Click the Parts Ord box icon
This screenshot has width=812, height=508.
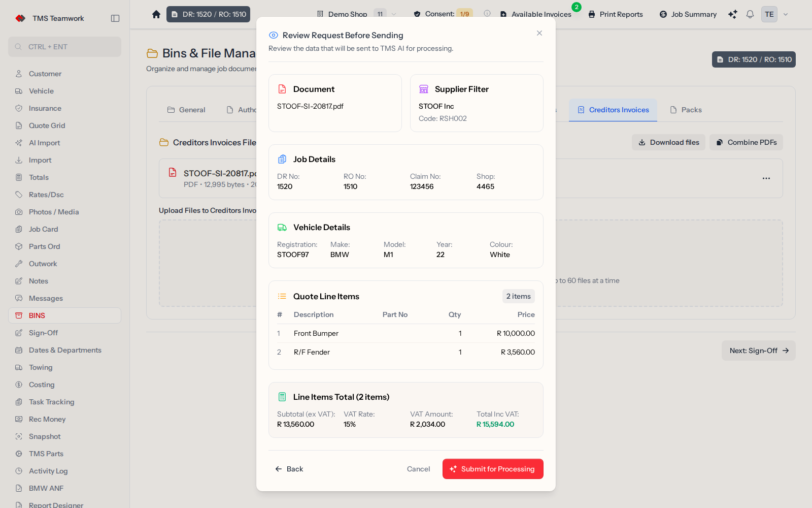coord(19,246)
